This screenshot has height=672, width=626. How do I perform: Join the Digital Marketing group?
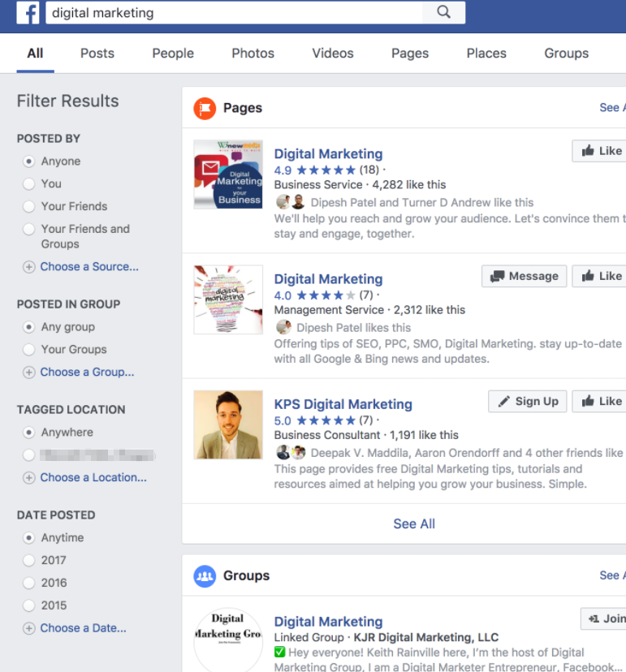[604, 619]
